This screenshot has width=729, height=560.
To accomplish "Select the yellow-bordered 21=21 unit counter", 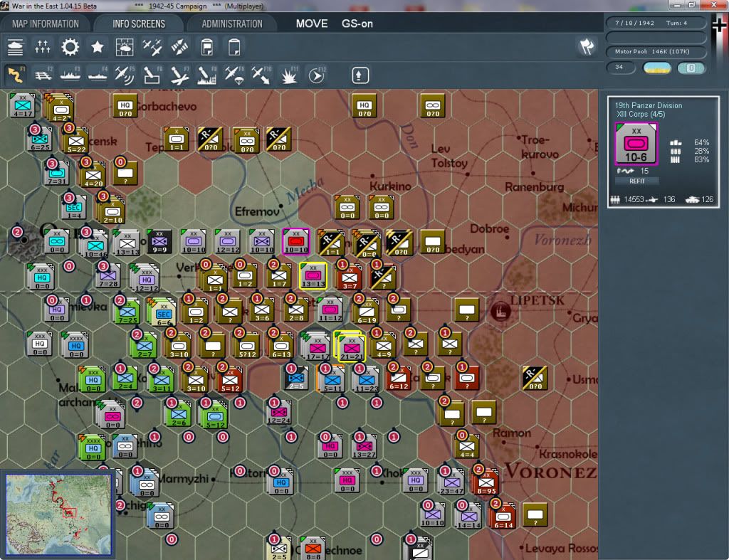I will (351, 347).
